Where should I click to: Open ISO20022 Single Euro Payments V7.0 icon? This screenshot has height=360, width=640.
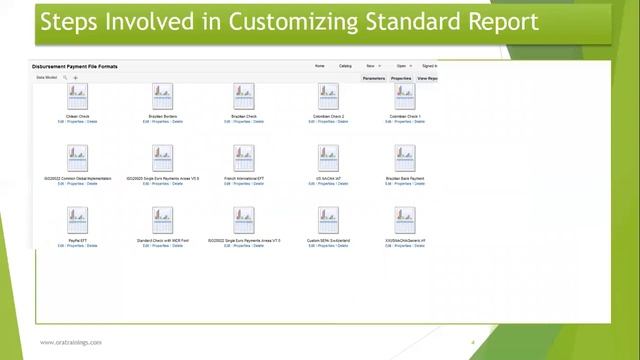(244, 220)
